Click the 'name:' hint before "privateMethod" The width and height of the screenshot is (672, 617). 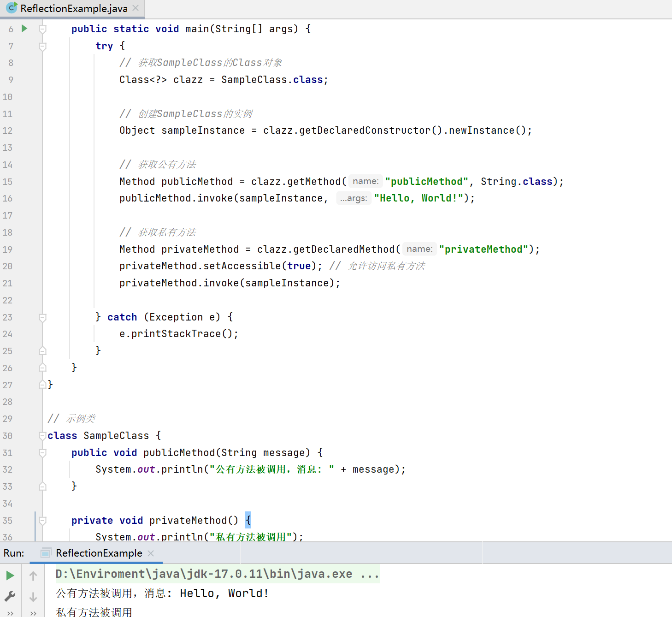(419, 249)
